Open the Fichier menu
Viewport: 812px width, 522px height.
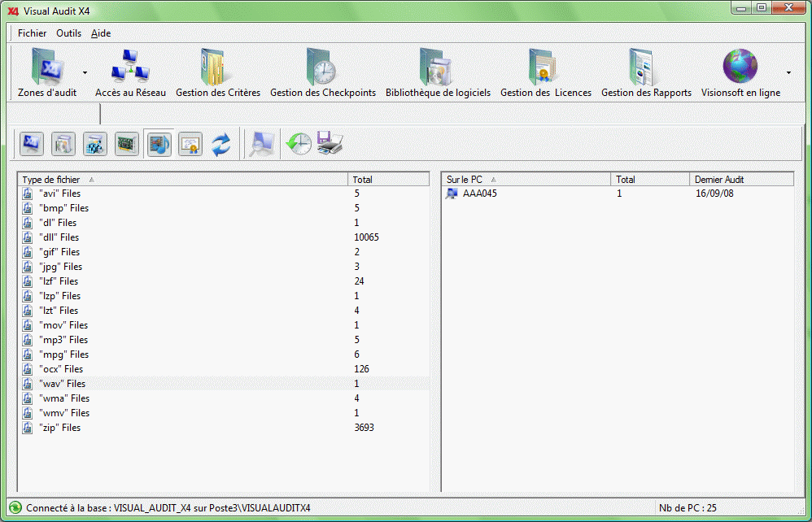tap(32, 33)
